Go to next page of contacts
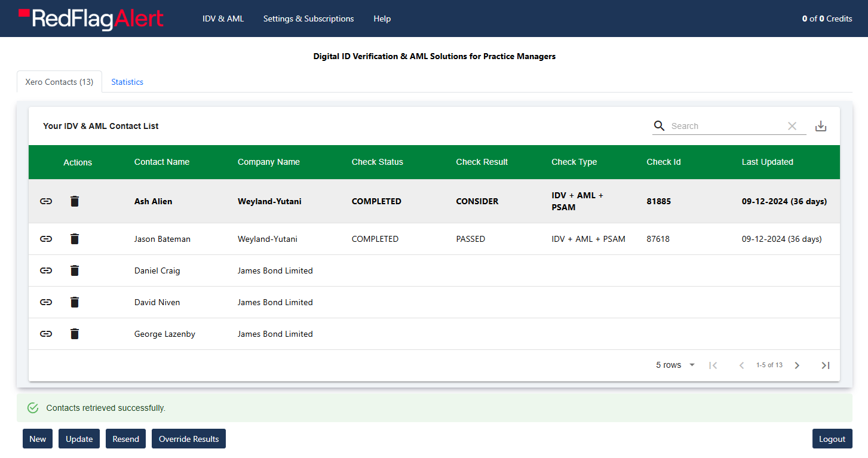Image resolution: width=868 pixels, height=458 pixels. click(797, 365)
